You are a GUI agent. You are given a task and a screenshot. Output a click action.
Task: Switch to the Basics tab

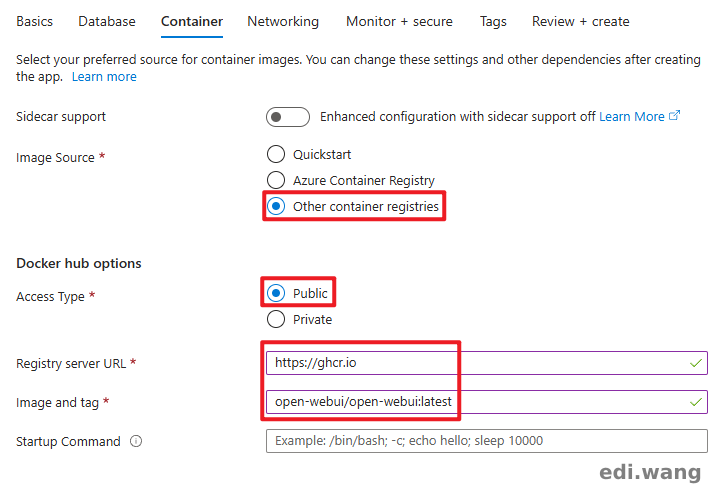35,21
